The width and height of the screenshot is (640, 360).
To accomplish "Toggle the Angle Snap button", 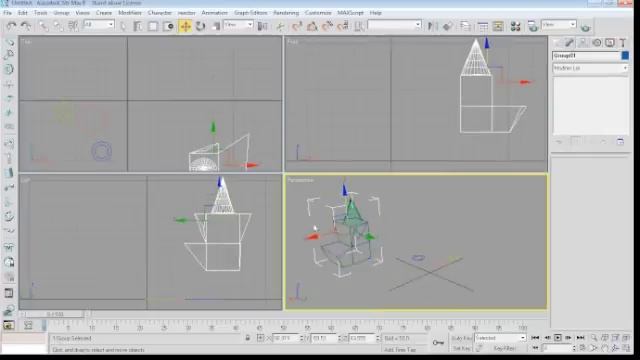I will pyautogui.click(x=312, y=27).
